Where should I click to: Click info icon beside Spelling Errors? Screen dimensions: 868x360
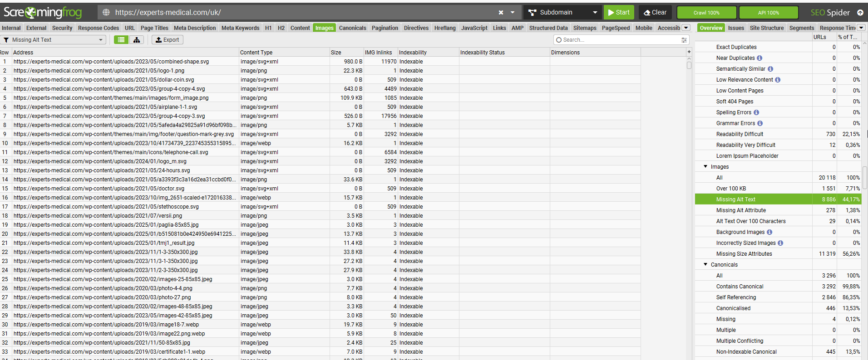(756, 112)
